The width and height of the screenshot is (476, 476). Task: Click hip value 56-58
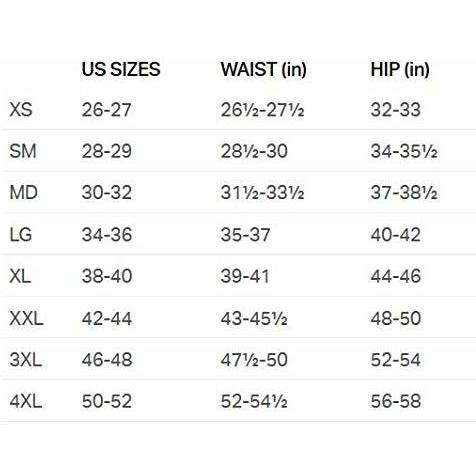click(396, 401)
